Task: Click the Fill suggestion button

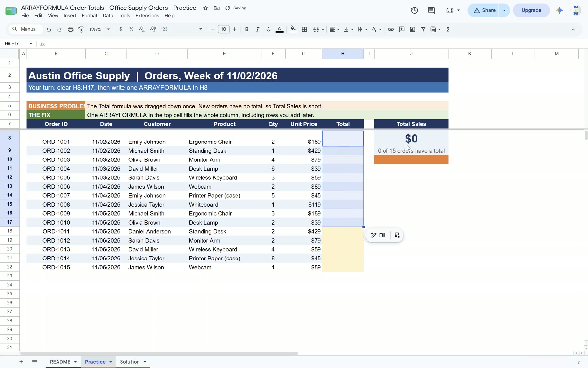Action: pos(378,235)
